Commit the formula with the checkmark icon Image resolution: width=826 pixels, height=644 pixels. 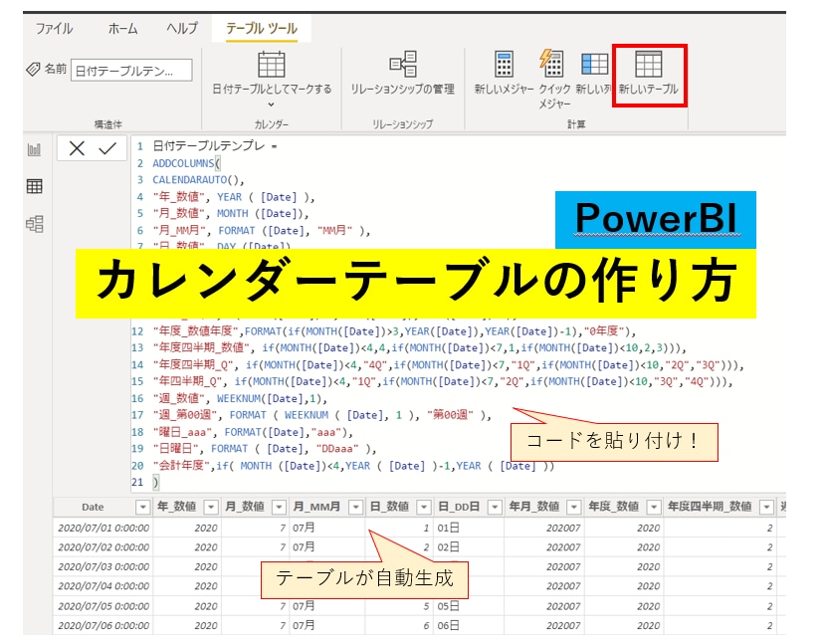tap(107, 148)
